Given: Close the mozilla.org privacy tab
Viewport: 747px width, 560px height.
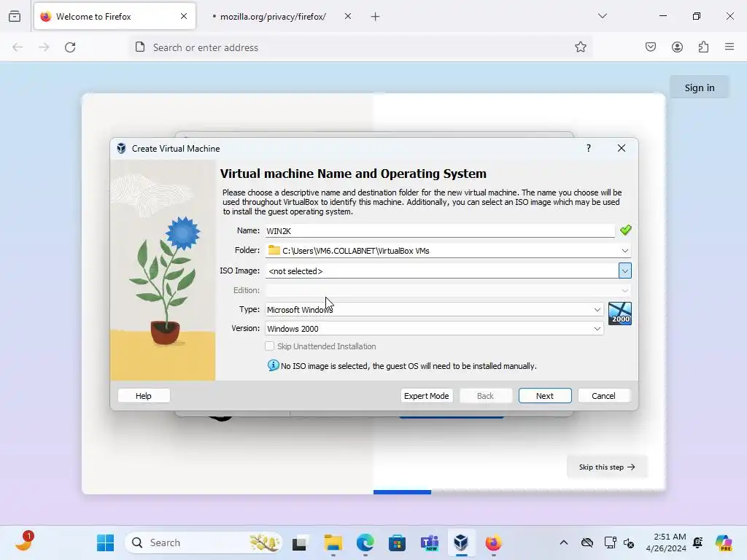Looking at the screenshot, I should click(348, 16).
